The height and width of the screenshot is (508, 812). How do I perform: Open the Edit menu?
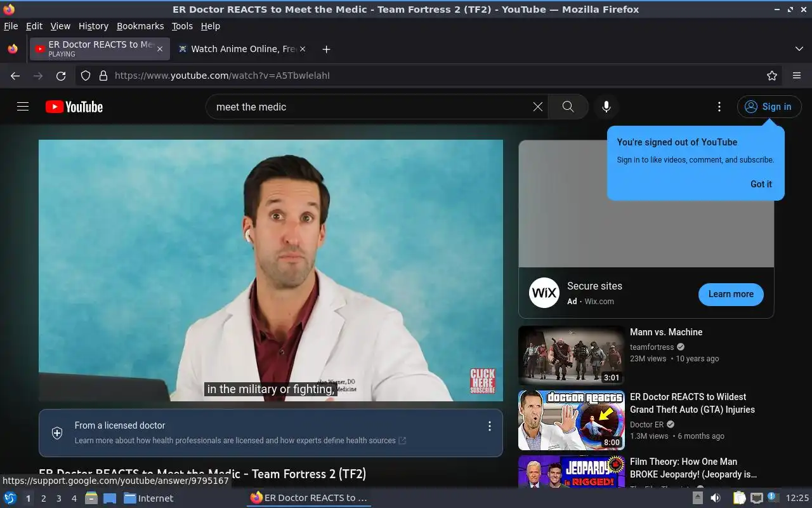pyautogui.click(x=34, y=26)
